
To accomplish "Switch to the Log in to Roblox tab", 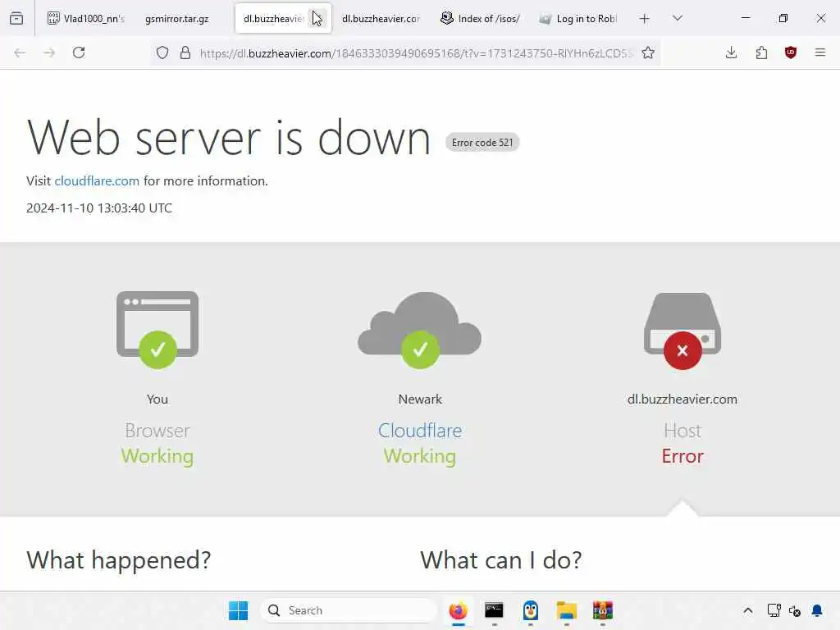I will (578, 19).
